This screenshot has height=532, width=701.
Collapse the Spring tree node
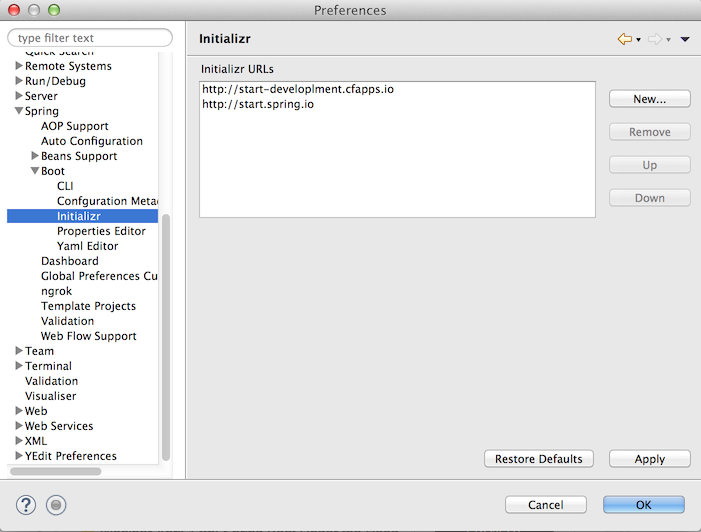pos(19,110)
